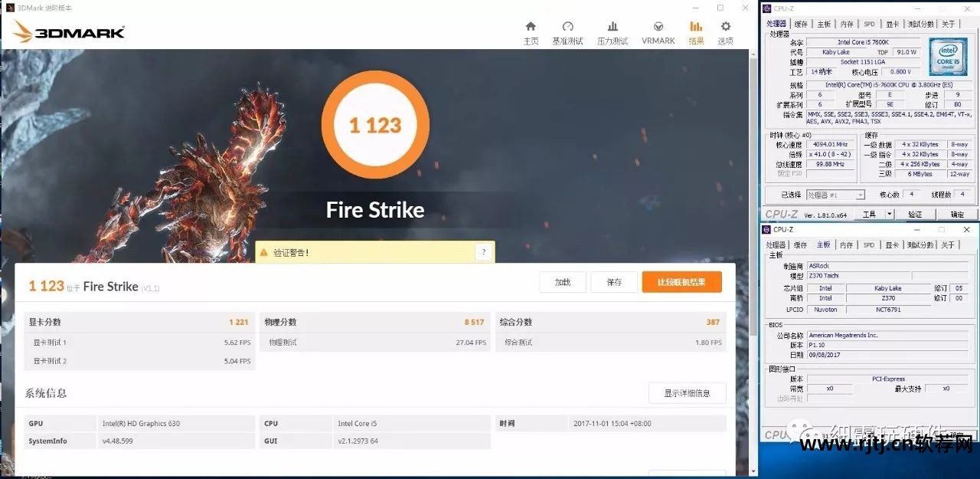The image size is (980, 479).
Task: Expand the Tools (工具) dropdown arrow
Action: (889, 215)
